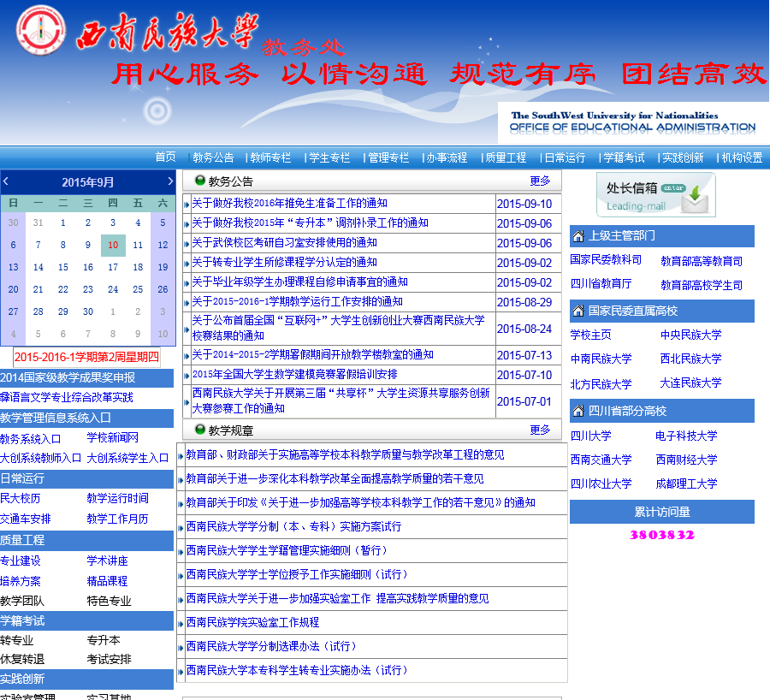Open notice 关于做好我校2016年推免生准备工作的通知
Viewport: 770px width, 700px height.
point(289,203)
